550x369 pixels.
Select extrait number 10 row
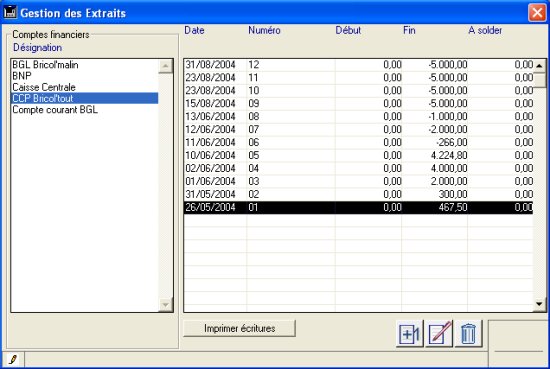point(358,90)
